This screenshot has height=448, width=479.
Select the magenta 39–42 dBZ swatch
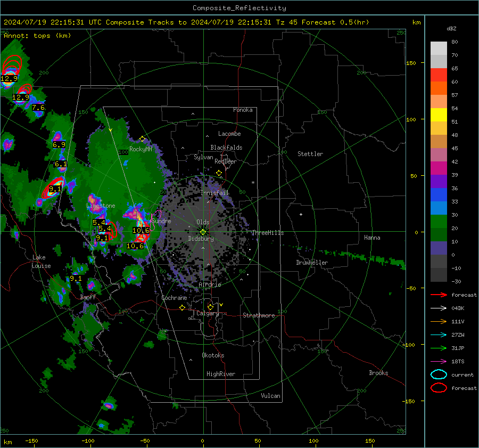click(439, 168)
